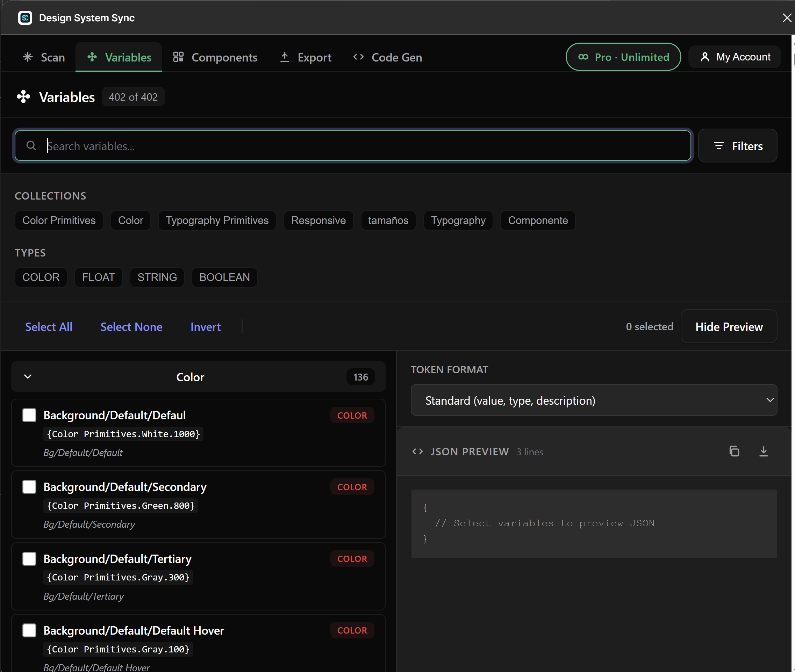795x672 pixels.
Task: Toggle the Componente collection filter
Action: (x=538, y=221)
